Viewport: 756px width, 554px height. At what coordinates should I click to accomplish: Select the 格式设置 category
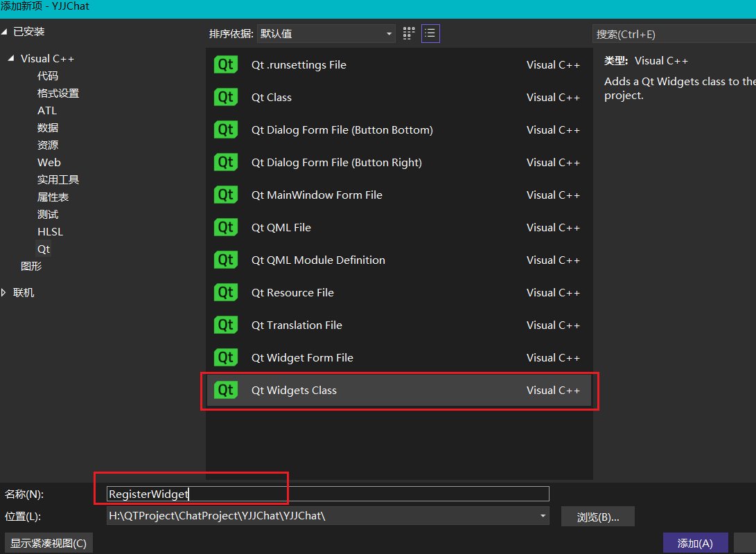pyautogui.click(x=58, y=93)
